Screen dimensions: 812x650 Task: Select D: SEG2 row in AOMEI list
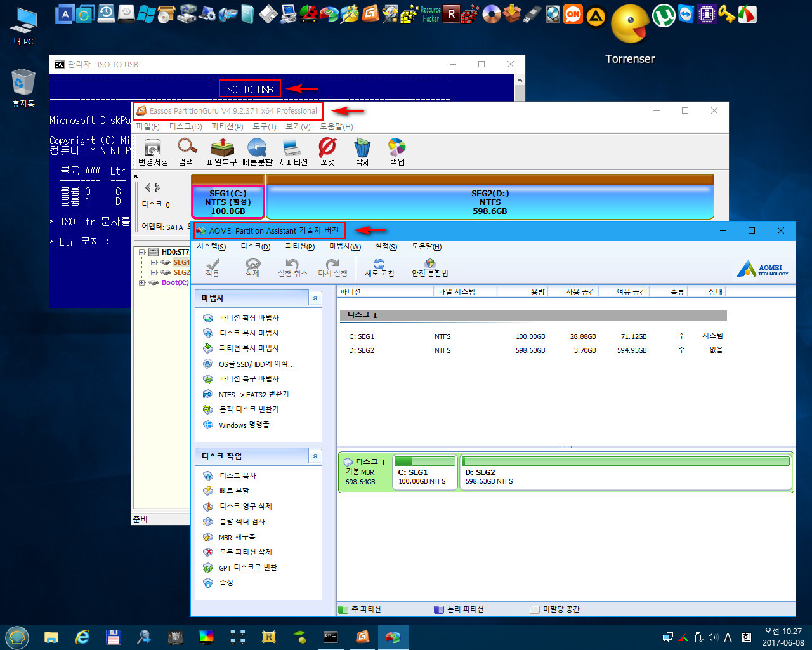pos(534,350)
